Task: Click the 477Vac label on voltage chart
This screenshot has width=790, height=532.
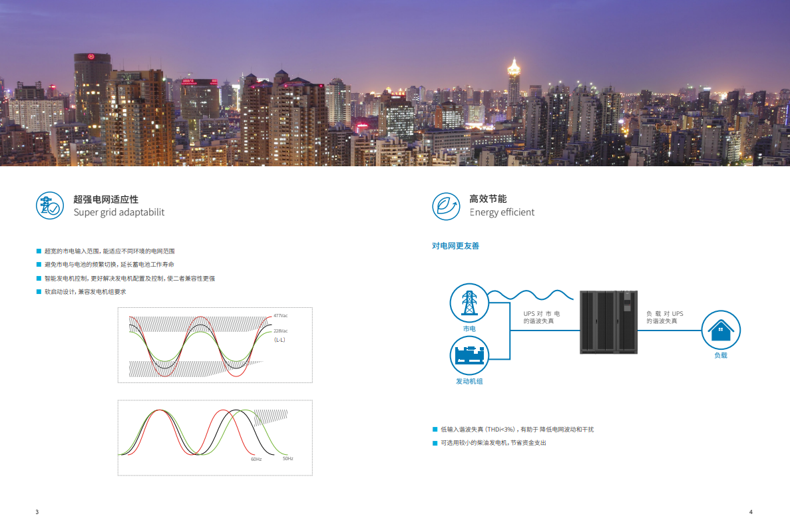Action: pyautogui.click(x=280, y=316)
